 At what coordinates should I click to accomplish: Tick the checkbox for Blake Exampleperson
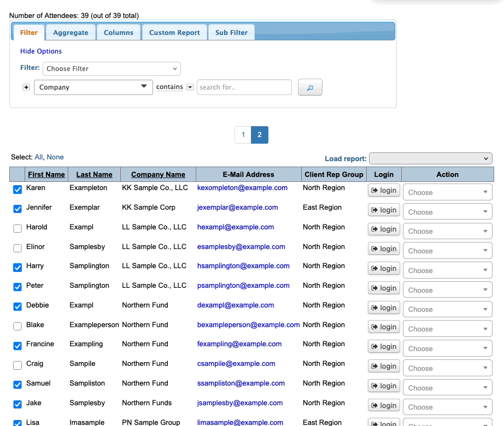17,326
